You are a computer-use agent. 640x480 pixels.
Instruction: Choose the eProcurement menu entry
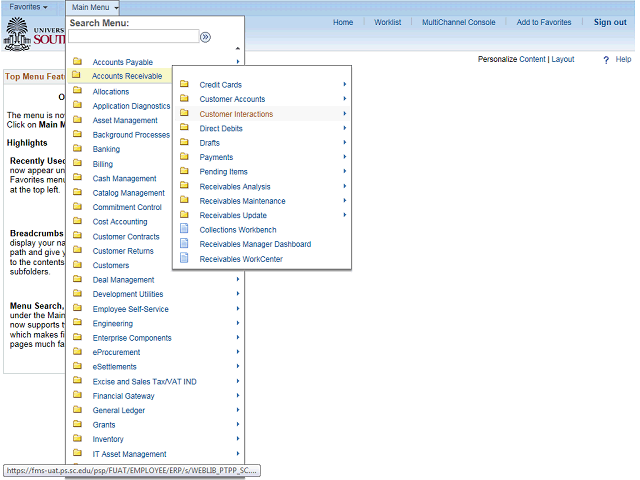pyautogui.click(x=118, y=352)
